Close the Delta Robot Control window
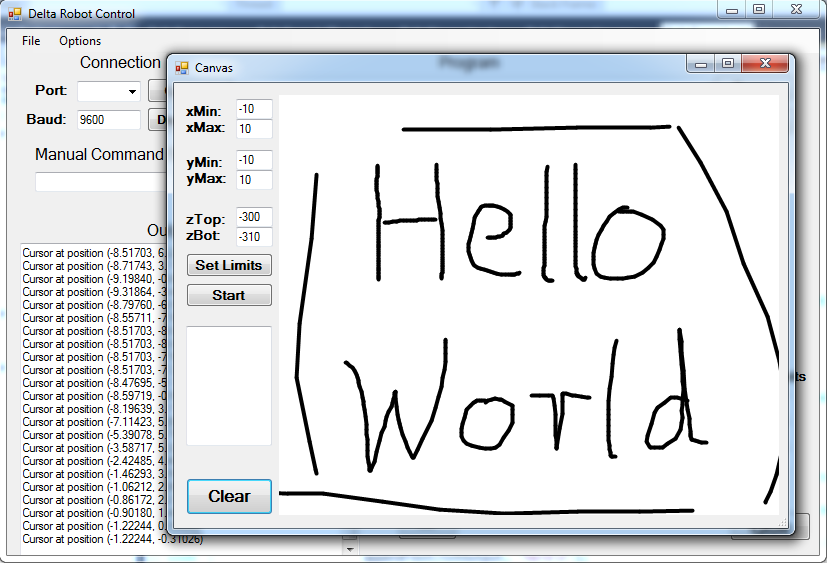 click(x=796, y=9)
